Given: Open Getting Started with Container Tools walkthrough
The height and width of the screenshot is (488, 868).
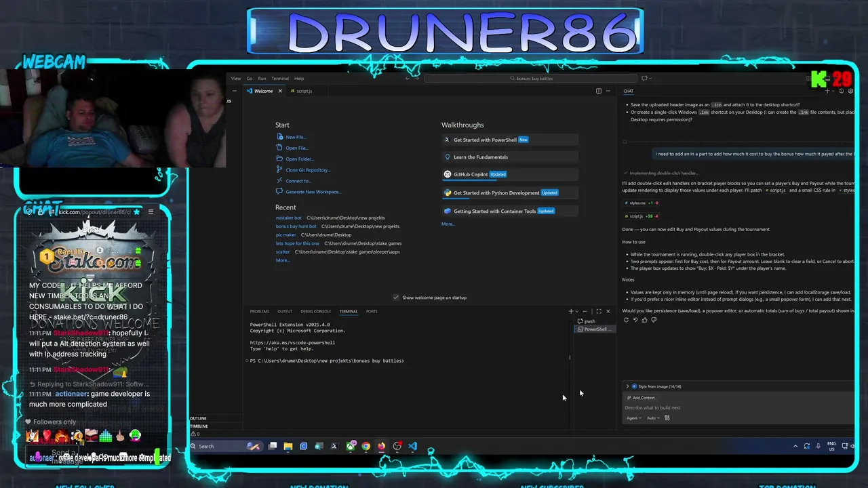Looking at the screenshot, I should [x=509, y=211].
